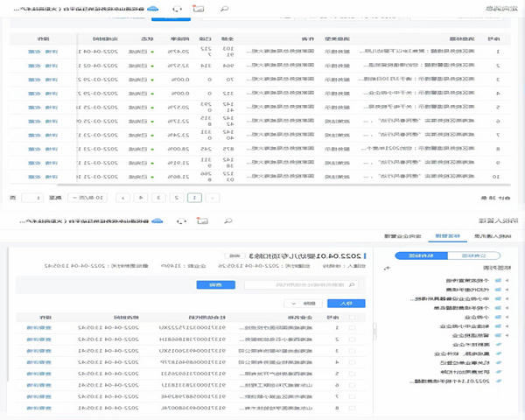The image size is (525, 420).
Task: Tick checkbox for enterprise row 1
Action: (x=353, y=328)
